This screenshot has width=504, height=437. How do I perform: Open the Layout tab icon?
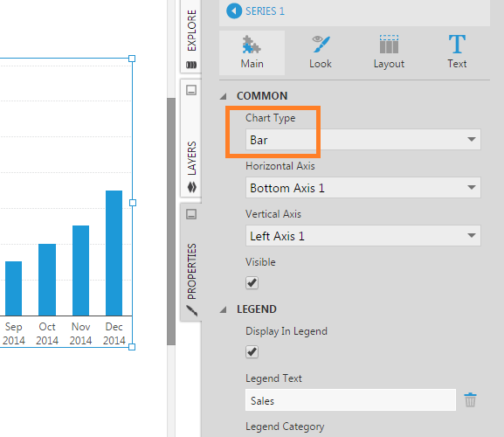click(389, 45)
